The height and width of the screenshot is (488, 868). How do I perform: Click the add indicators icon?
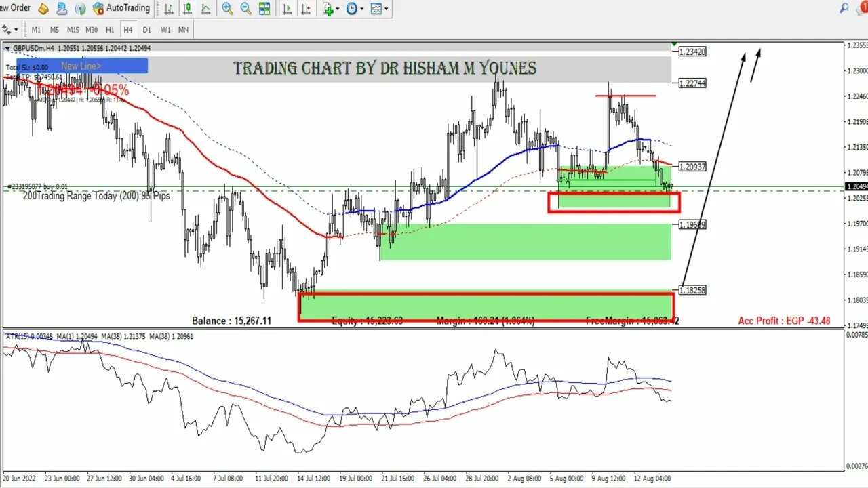pos(328,9)
